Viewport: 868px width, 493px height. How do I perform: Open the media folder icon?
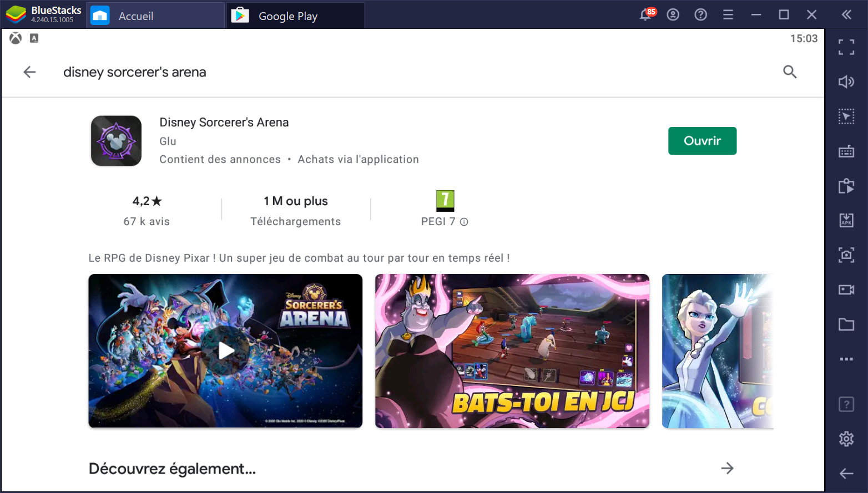(846, 324)
